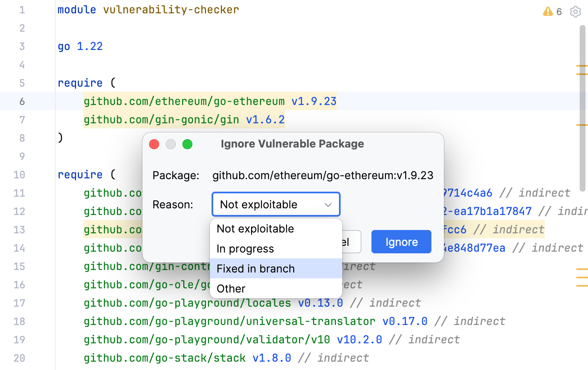Open the inspection warnings widget showing 6
The width and height of the screenshot is (588, 370).
[x=553, y=12]
